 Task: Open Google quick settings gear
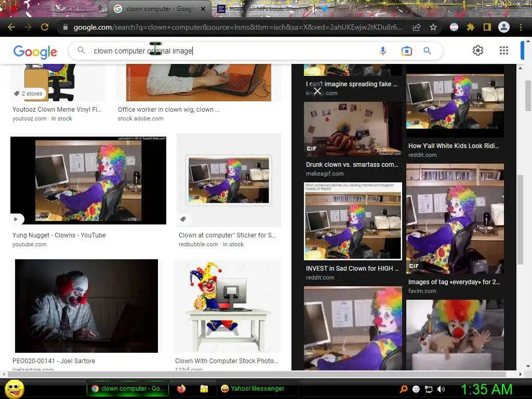pyautogui.click(x=478, y=50)
